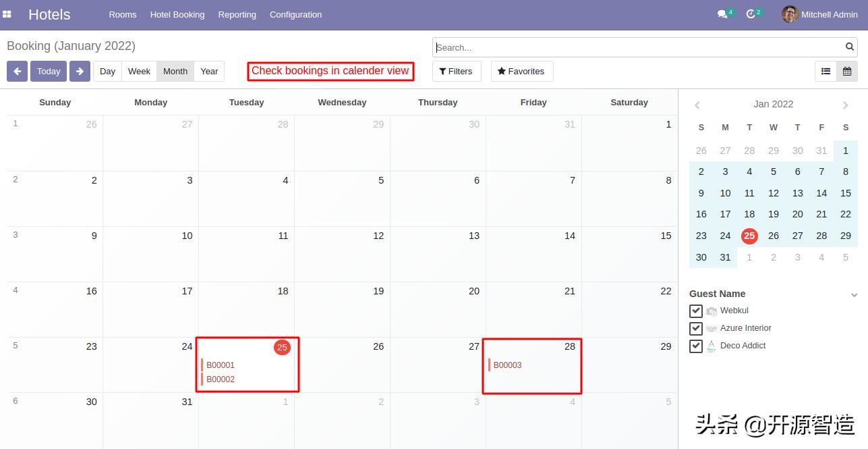Switch calendar to Day view
Viewport: 868px width, 449px height.
[107, 71]
